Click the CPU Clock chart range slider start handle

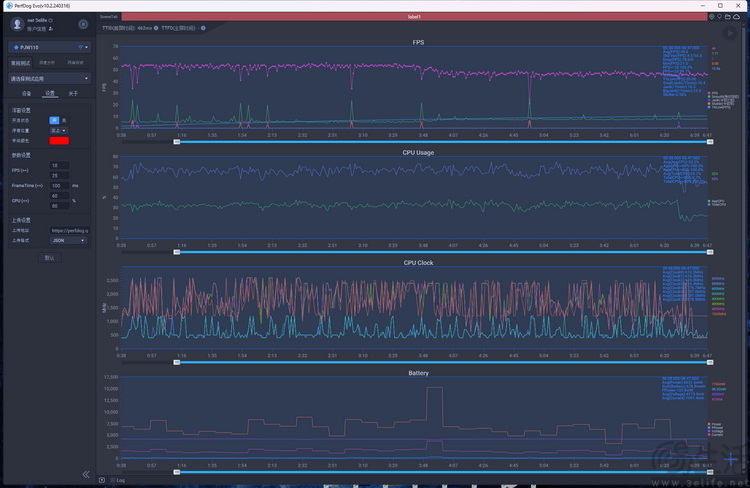[x=176, y=362]
